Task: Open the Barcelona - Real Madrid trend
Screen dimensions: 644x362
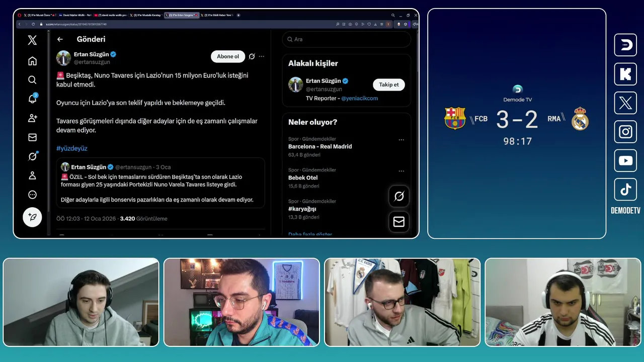Action: point(320,146)
